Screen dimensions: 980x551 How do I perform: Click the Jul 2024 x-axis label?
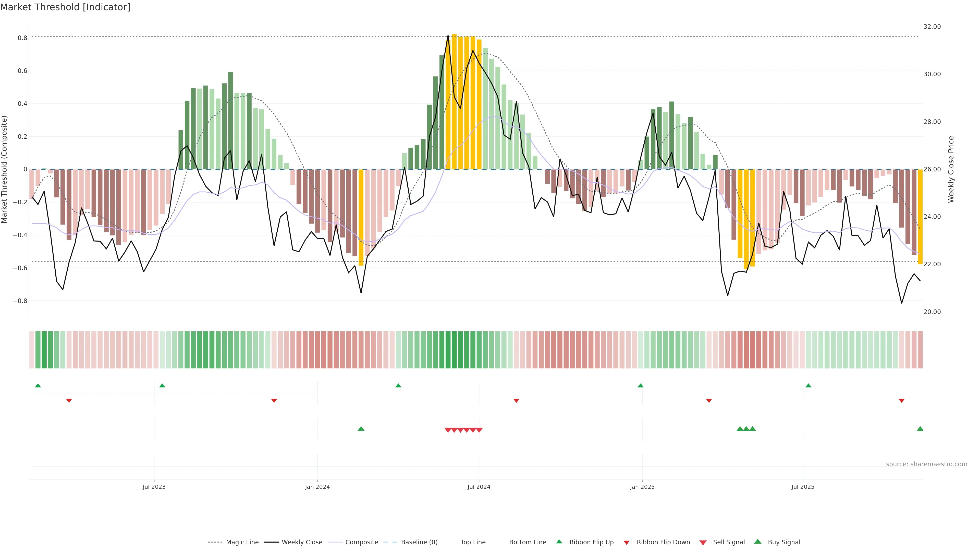pyautogui.click(x=479, y=487)
